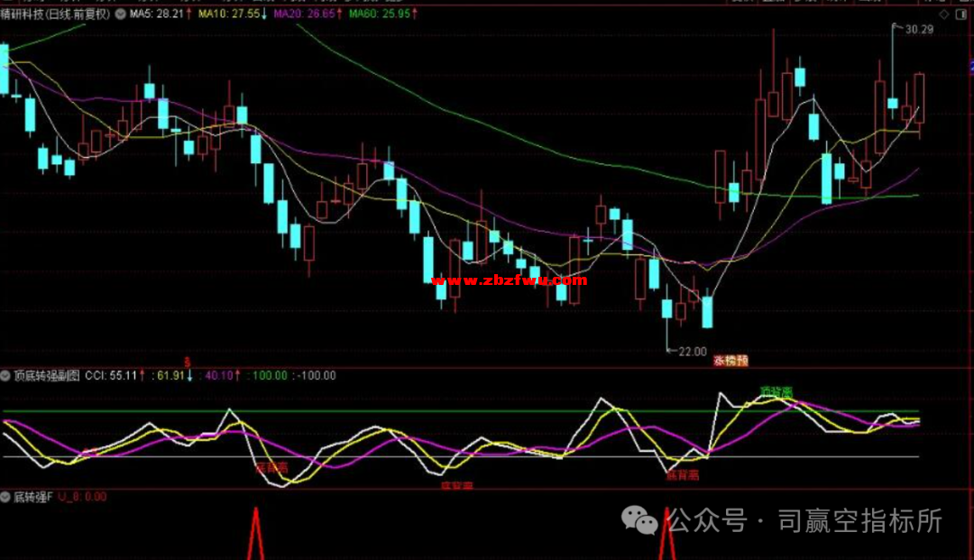Toggle the panel layout icon beside the diamond
Screen dimensions: 974x560
click(961, 14)
